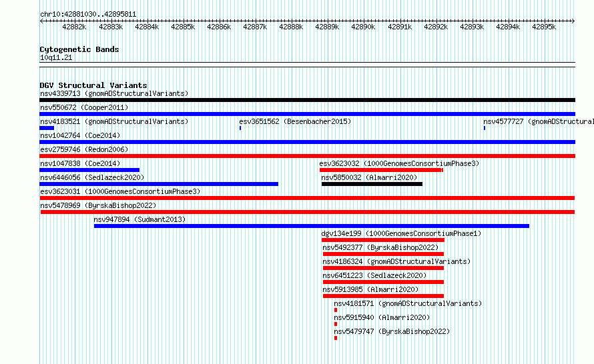Select nsv1042764 (Coe2014) label

[80, 135]
